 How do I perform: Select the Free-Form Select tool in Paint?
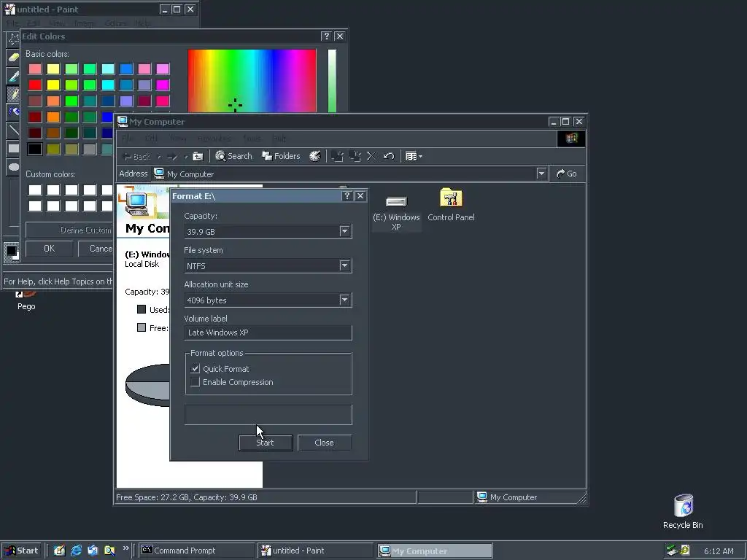coord(13,39)
